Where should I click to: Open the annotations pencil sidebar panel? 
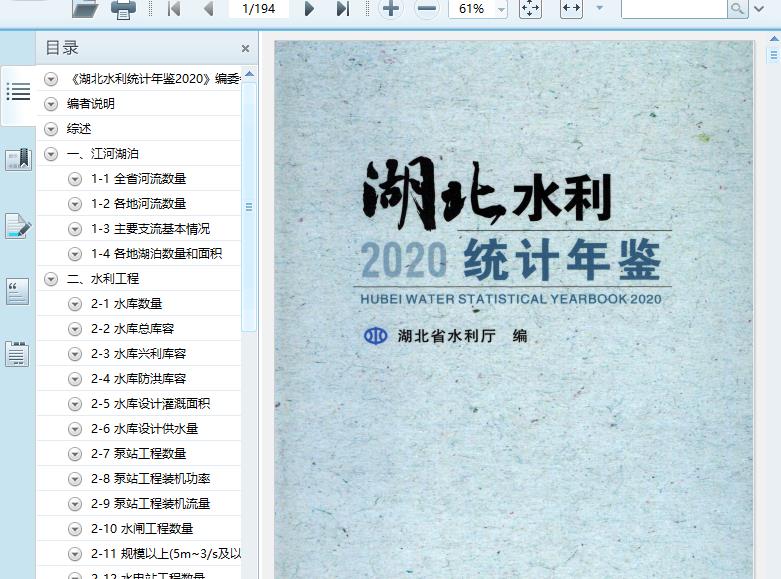pos(18,226)
